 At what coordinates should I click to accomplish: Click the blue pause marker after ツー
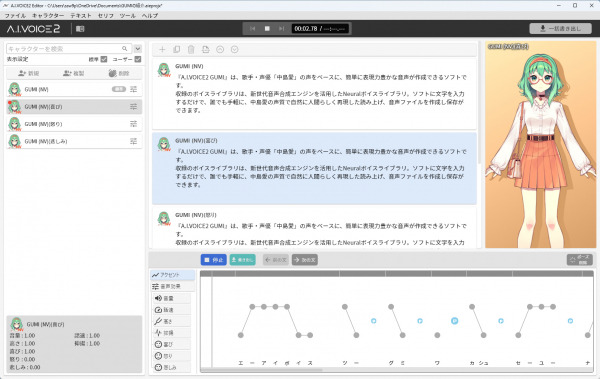(373, 321)
